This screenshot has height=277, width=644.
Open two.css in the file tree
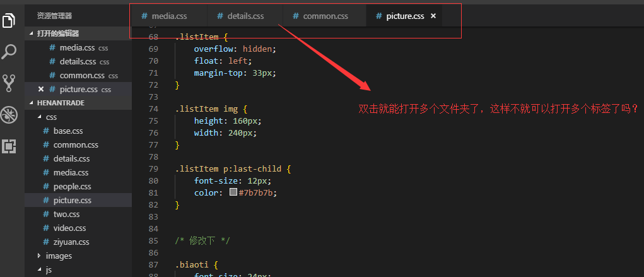click(78, 214)
